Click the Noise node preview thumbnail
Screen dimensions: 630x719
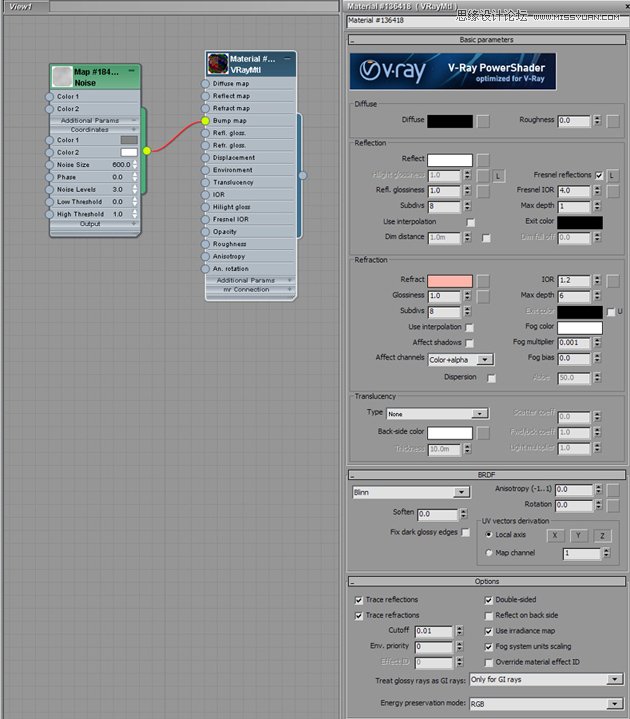click(62, 77)
